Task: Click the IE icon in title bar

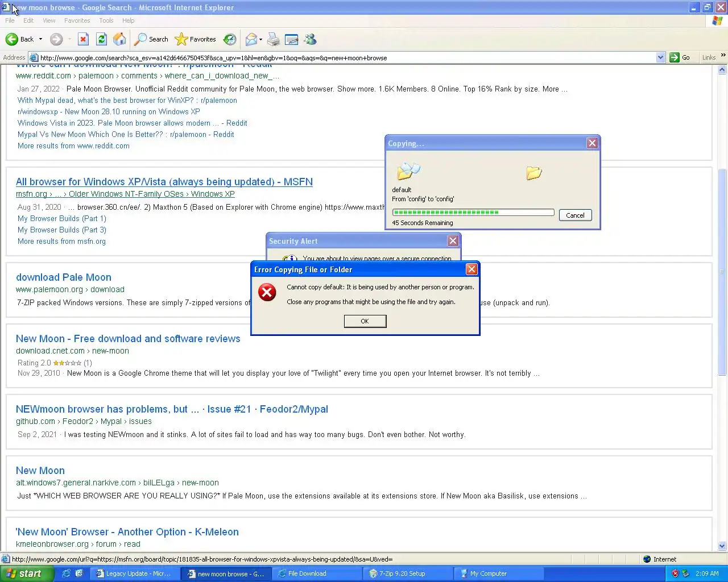Action: click(6, 7)
